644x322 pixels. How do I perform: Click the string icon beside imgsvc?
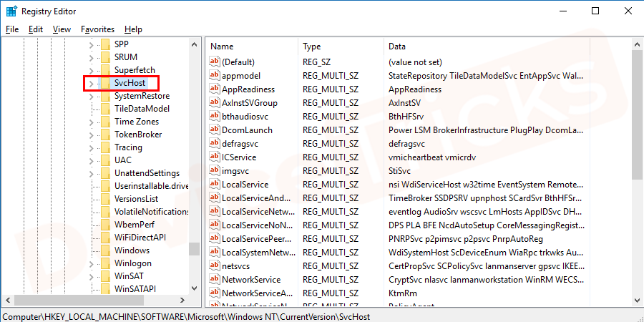coord(215,171)
